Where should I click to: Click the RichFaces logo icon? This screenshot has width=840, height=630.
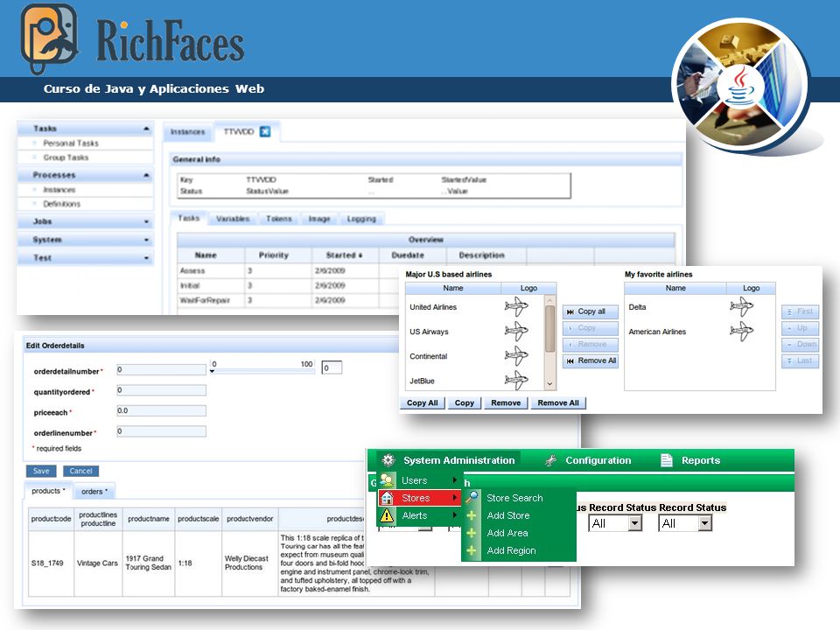(x=49, y=38)
